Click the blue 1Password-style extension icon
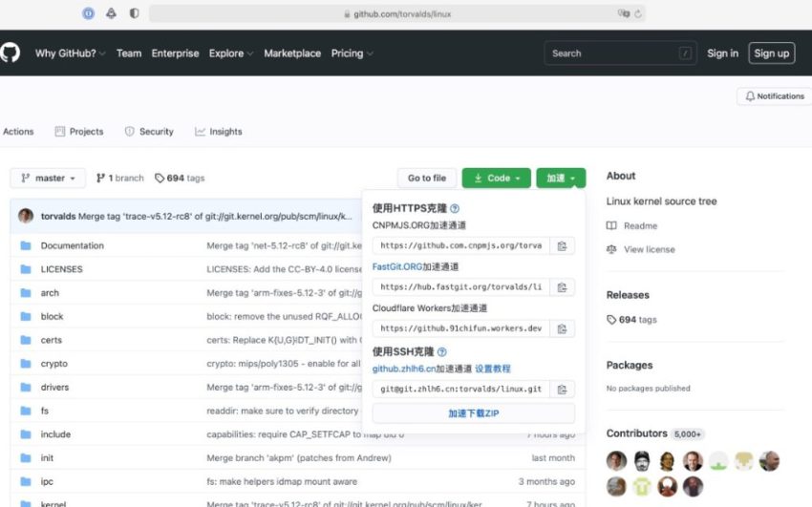 pyautogui.click(x=89, y=13)
